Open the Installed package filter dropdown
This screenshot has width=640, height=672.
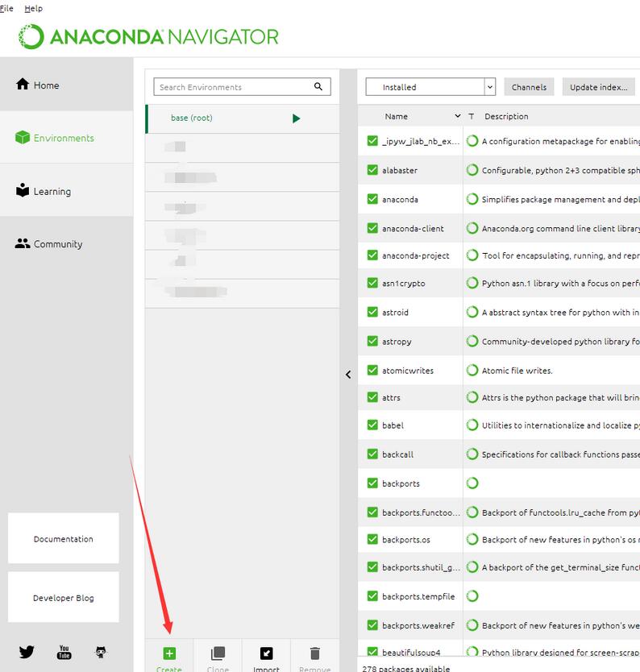pos(430,86)
